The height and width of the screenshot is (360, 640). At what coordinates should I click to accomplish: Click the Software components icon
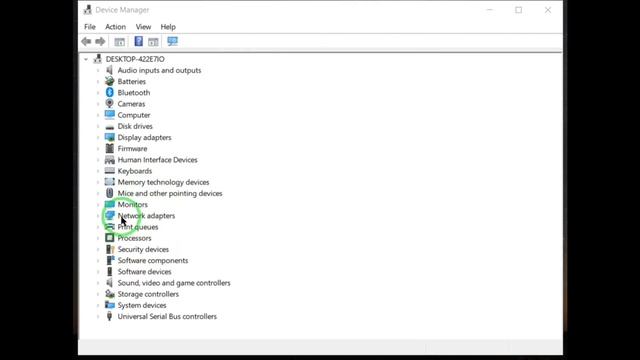click(x=109, y=260)
